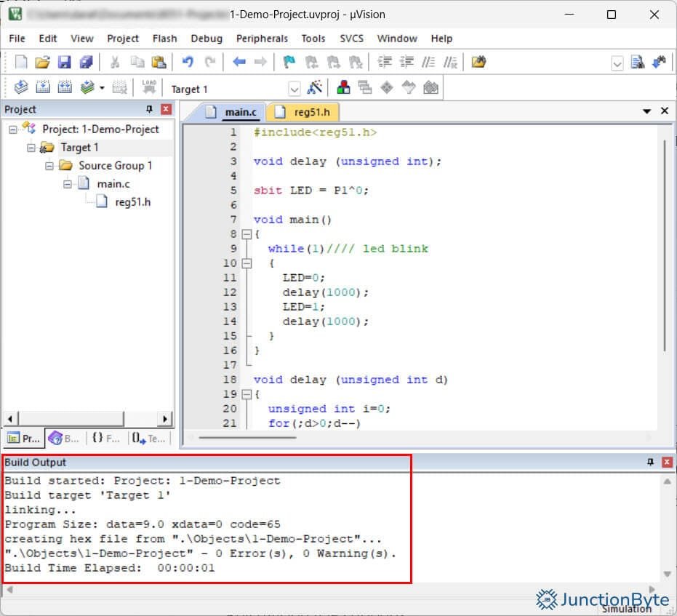Viewport: 677px width, 616px height.
Task: Save all open documents
Action: (87, 60)
